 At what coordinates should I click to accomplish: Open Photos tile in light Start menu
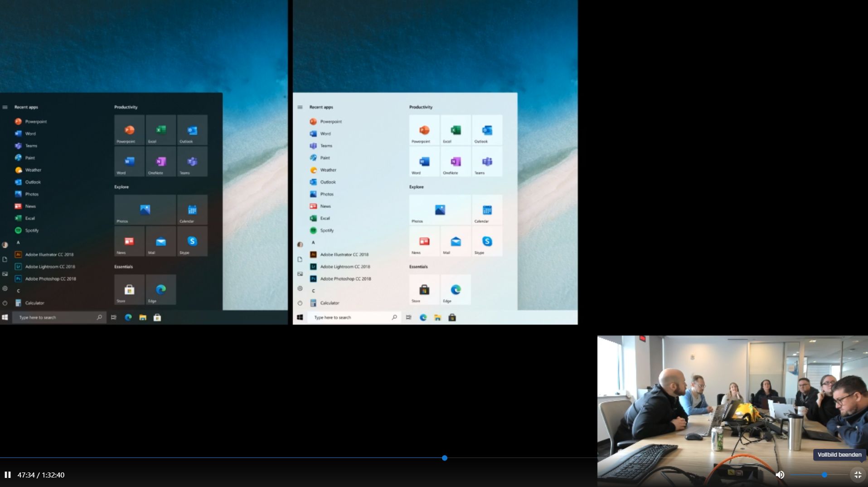tap(440, 210)
